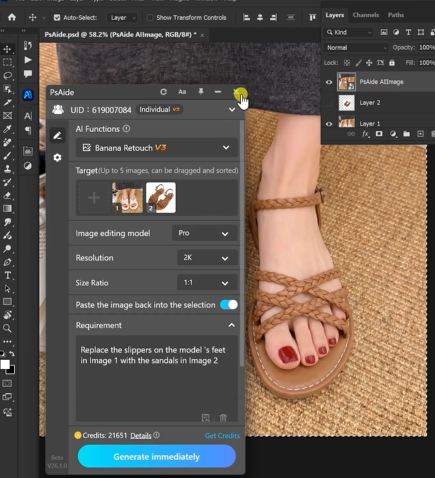Click the Generate immediately button
Image resolution: width=435 pixels, height=478 pixels.
[x=157, y=456]
